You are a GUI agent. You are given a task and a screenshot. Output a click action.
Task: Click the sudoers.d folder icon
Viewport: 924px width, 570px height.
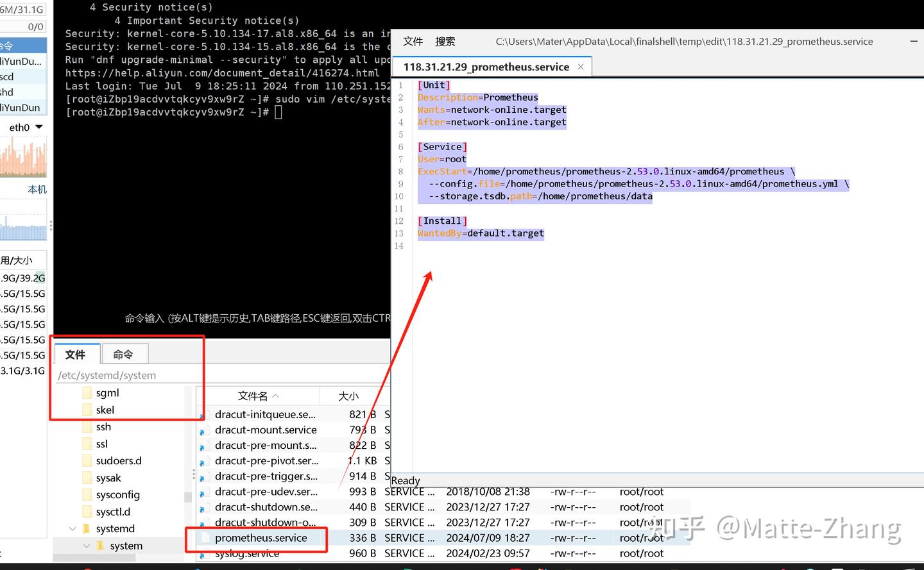(x=89, y=460)
